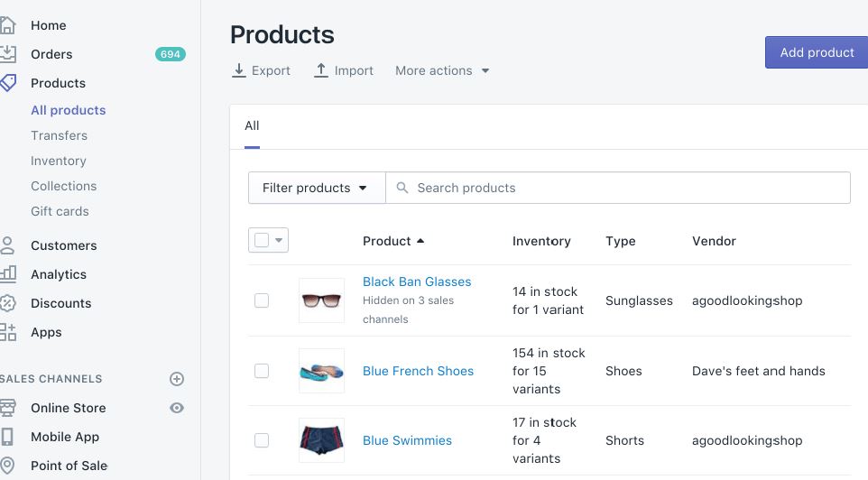Screen dimensions: 868x480
Task: Click the search magnifier icon
Action: coord(402,188)
